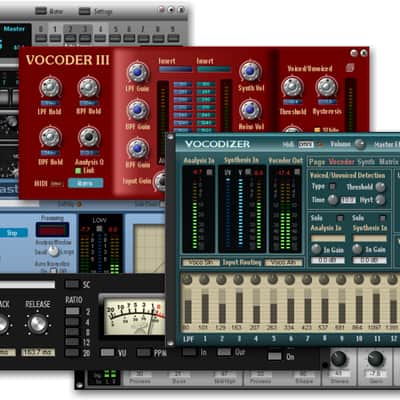Click the compressor RELEASE knob
The height and width of the screenshot is (400, 400).
pyautogui.click(x=37, y=324)
